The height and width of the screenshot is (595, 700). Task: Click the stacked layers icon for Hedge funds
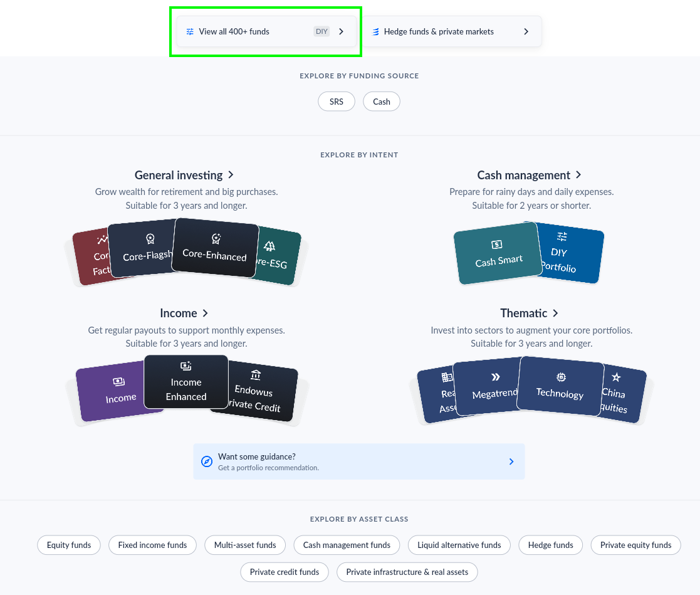(376, 32)
